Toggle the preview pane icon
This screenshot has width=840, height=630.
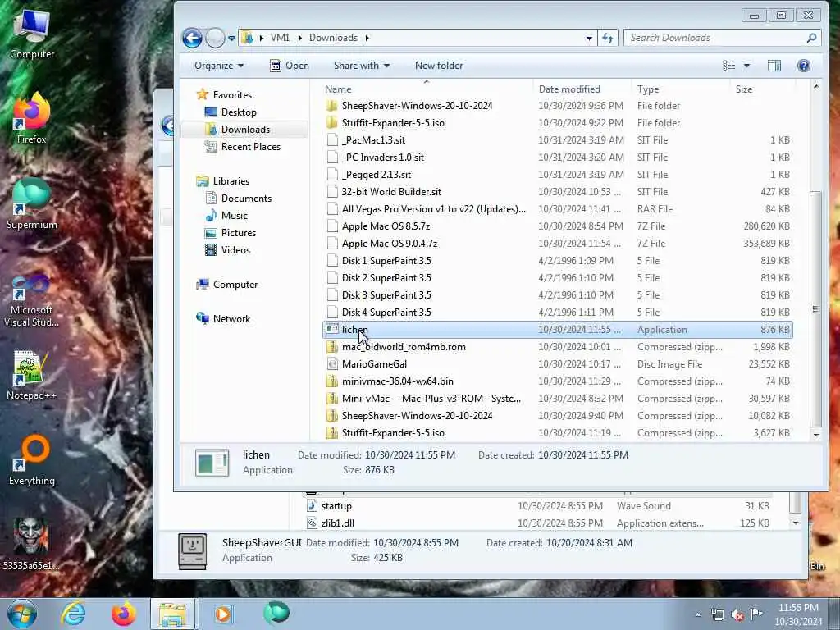pyautogui.click(x=774, y=66)
